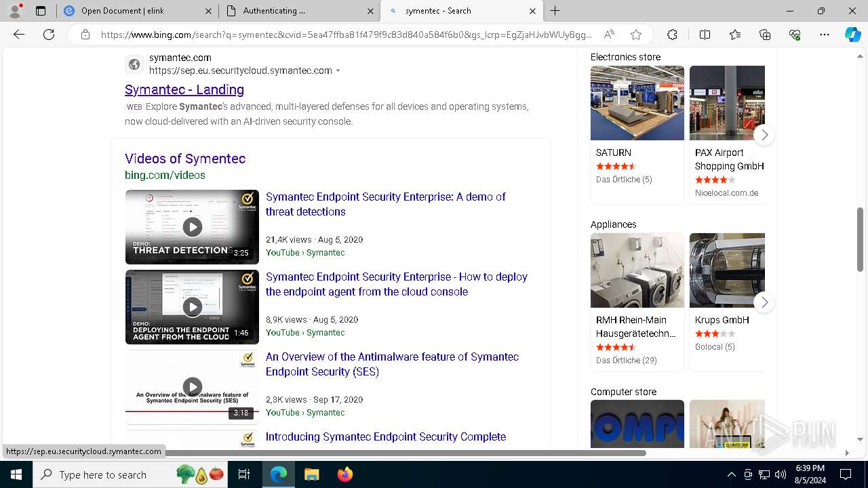This screenshot has width=868, height=488.
Task: Open the tab actions menu icon
Action: 41,11
